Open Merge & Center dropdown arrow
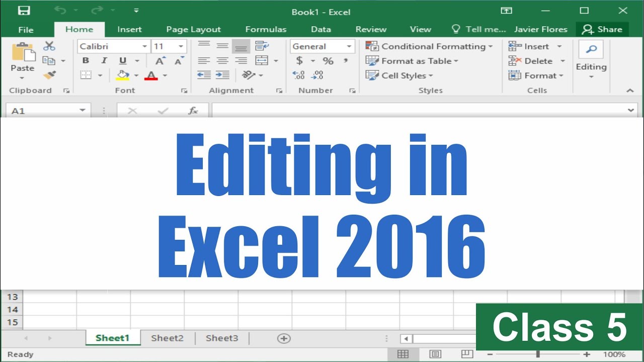Image resolution: width=644 pixels, height=362 pixels. pos(276,61)
